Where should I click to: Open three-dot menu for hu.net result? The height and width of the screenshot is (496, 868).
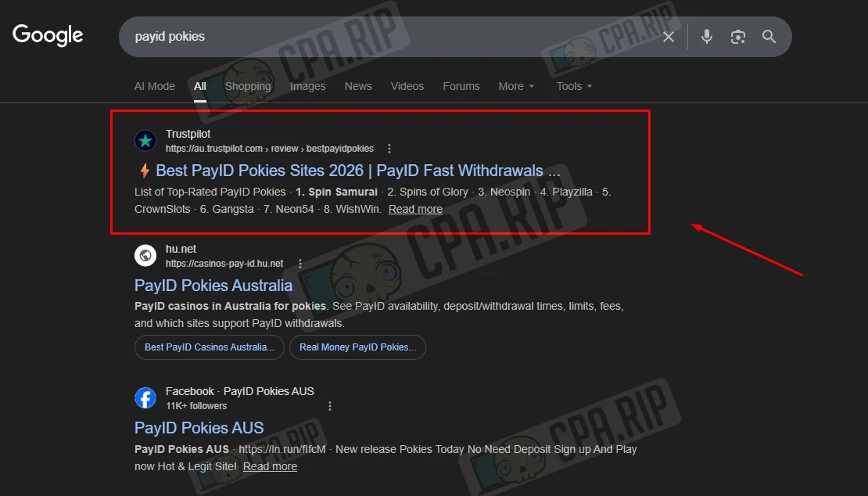click(300, 264)
